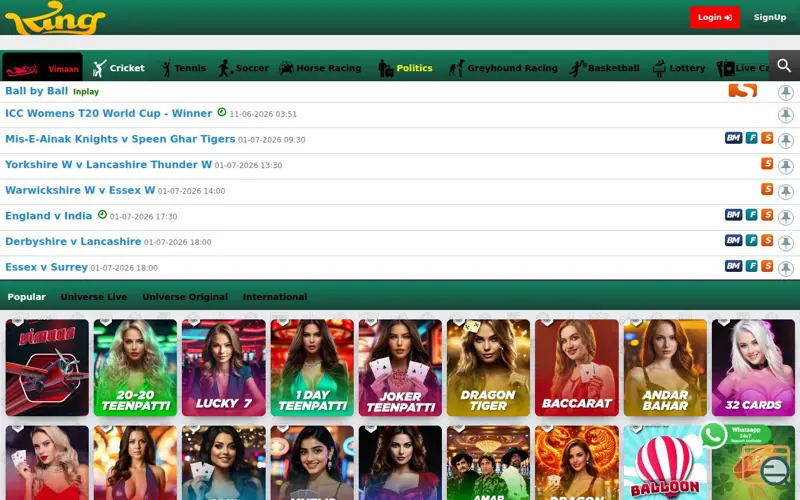Open the search magnifier icon
This screenshot has height=500, width=800.
tap(784, 66)
